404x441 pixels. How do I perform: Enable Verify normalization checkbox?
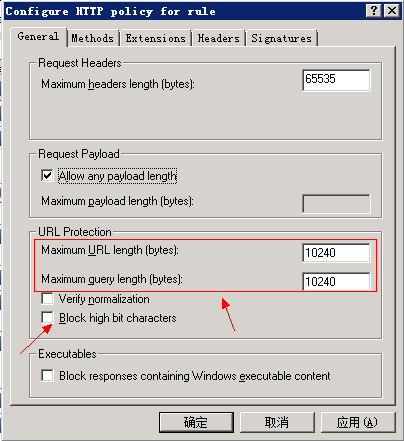tap(47, 299)
